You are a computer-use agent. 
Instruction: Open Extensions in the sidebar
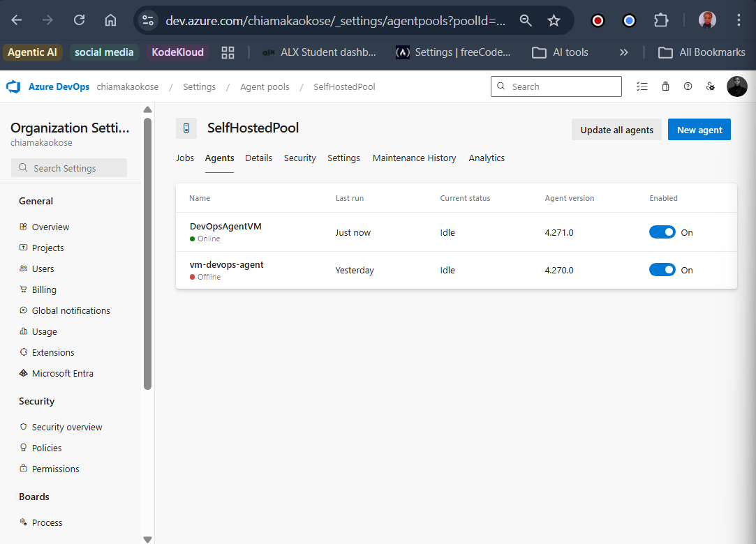coord(53,353)
